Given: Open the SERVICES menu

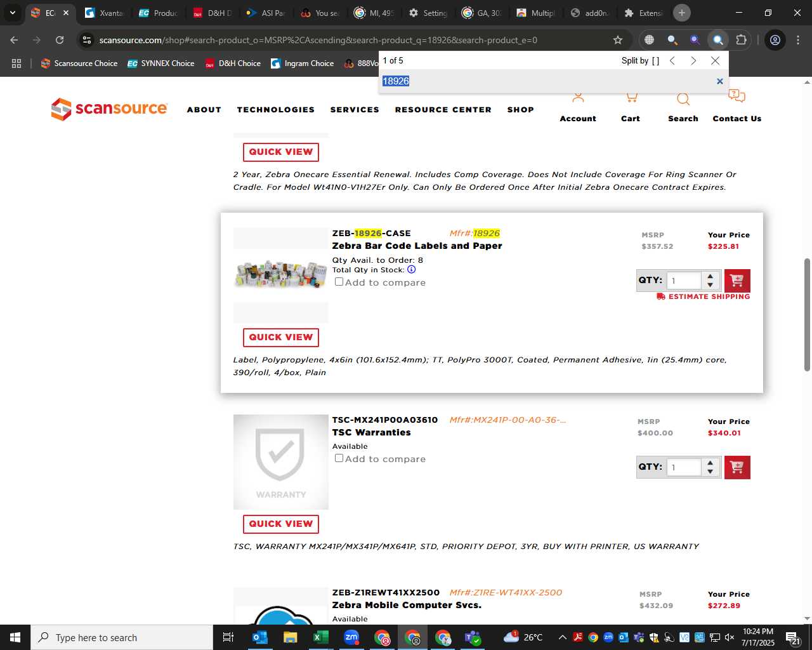Looking at the screenshot, I should point(355,110).
